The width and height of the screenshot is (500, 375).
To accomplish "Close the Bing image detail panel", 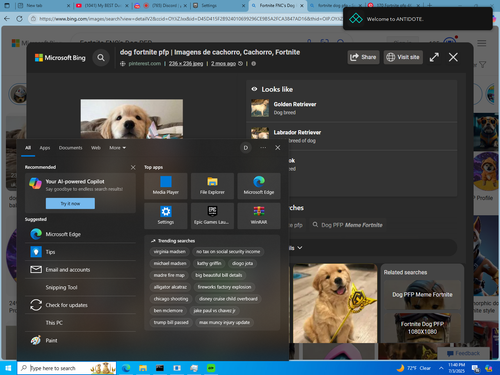I will coord(453,57).
